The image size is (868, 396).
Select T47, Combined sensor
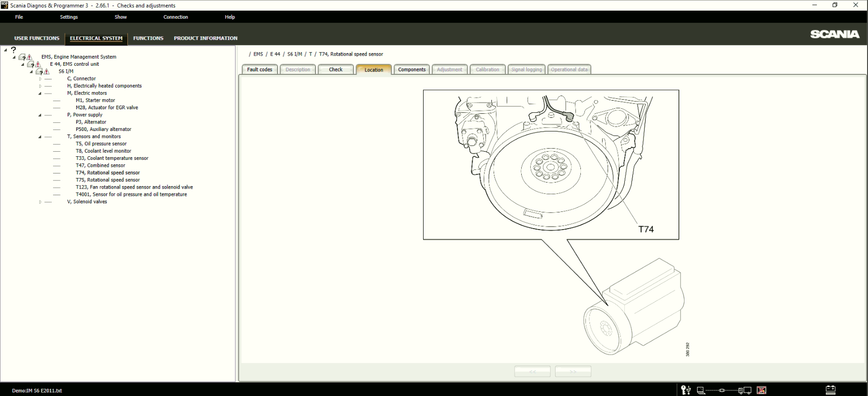[100, 165]
